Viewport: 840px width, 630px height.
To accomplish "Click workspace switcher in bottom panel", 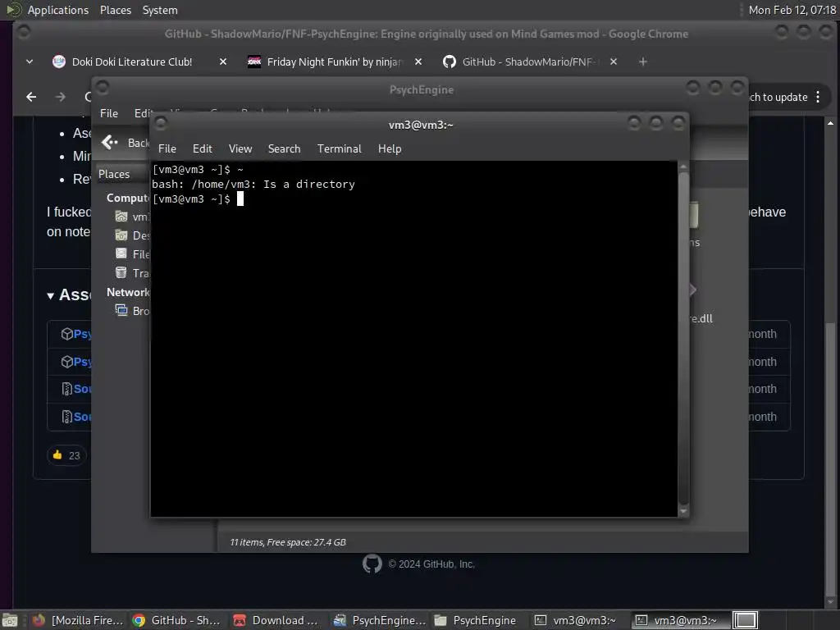I will 745,620.
